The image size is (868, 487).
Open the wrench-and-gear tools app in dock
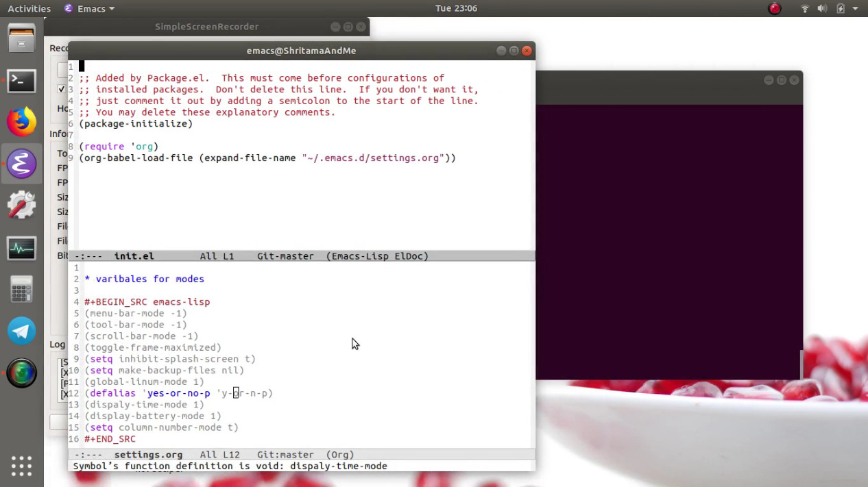(21, 205)
